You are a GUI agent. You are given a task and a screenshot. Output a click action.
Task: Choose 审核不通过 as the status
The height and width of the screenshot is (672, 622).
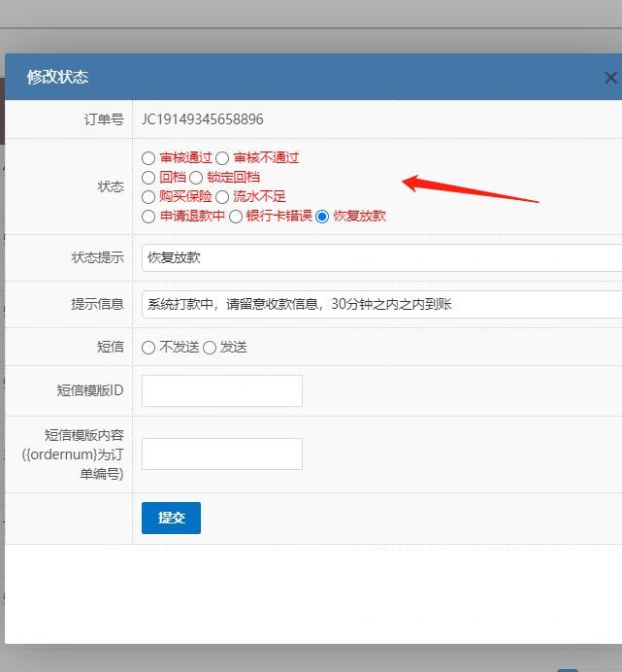click(x=222, y=157)
